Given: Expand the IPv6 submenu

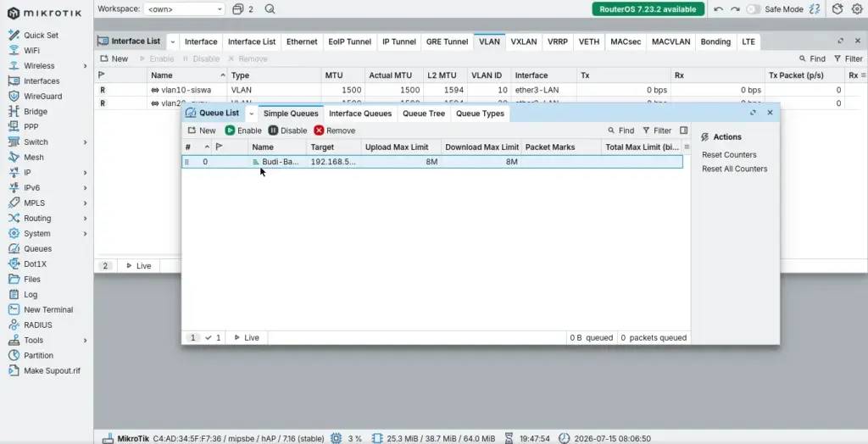Looking at the screenshot, I should tap(86, 187).
